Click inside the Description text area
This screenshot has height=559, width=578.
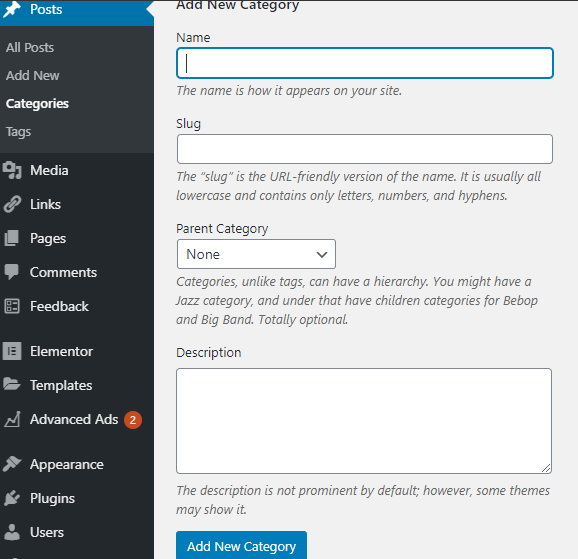pos(364,421)
